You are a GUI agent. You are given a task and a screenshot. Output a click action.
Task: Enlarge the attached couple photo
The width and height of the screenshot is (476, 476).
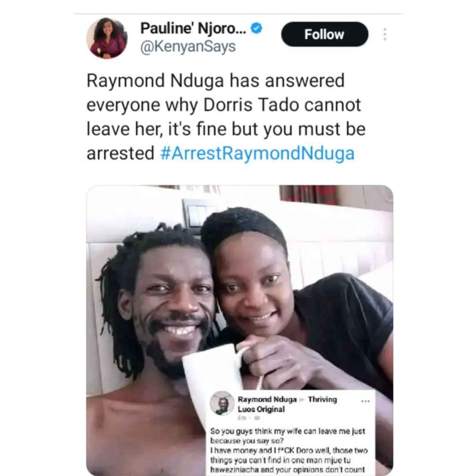click(x=240, y=330)
